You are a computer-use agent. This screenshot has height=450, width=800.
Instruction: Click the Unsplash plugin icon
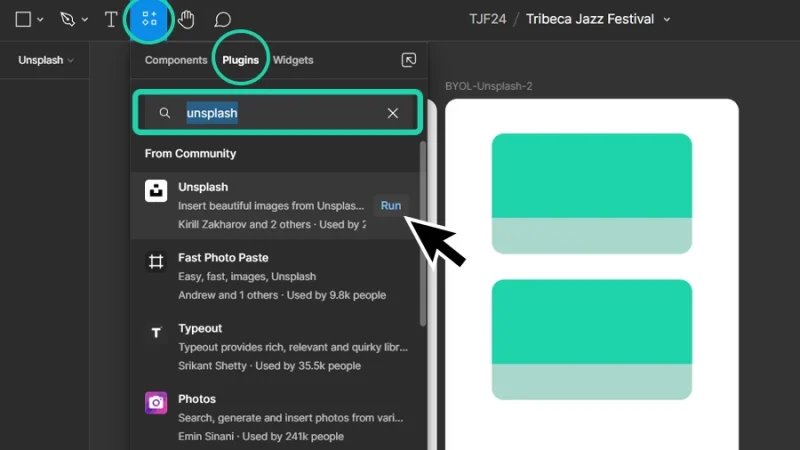[x=156, y=191]
